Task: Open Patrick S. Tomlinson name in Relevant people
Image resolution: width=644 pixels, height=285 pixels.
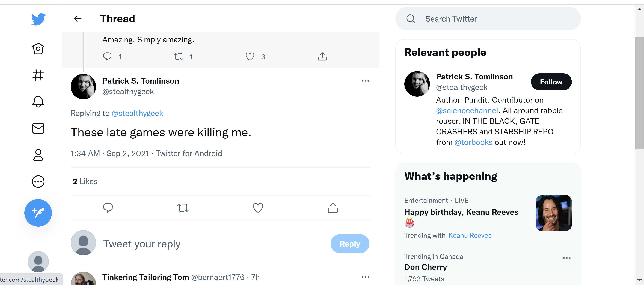Action: point(474,77)
